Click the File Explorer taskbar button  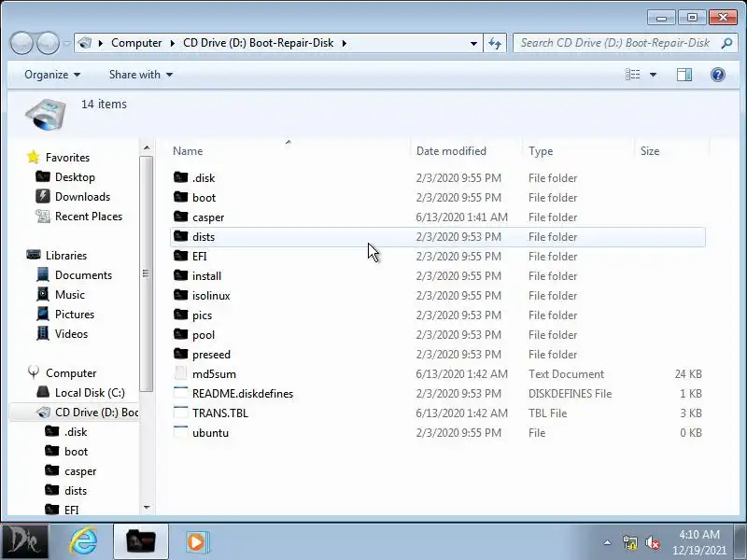141,541
